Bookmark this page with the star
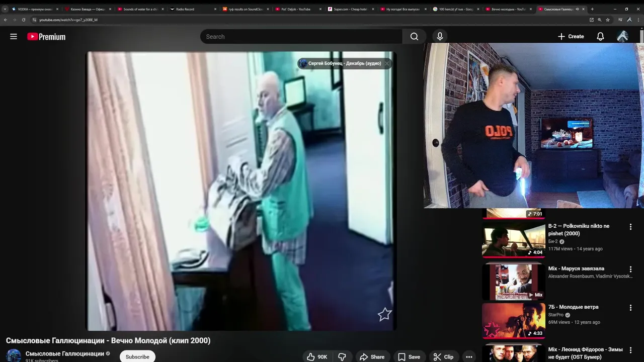Viewport: 644px width, 362px height. (x=608, y=20)
